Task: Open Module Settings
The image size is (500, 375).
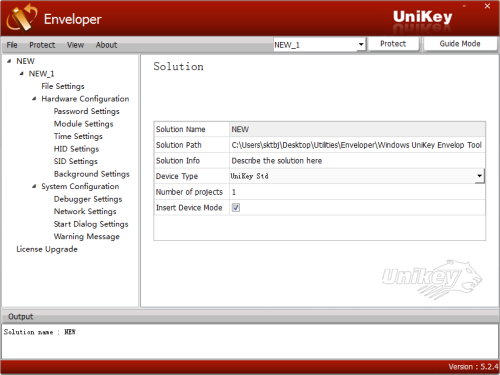Action: pos(83,124)
